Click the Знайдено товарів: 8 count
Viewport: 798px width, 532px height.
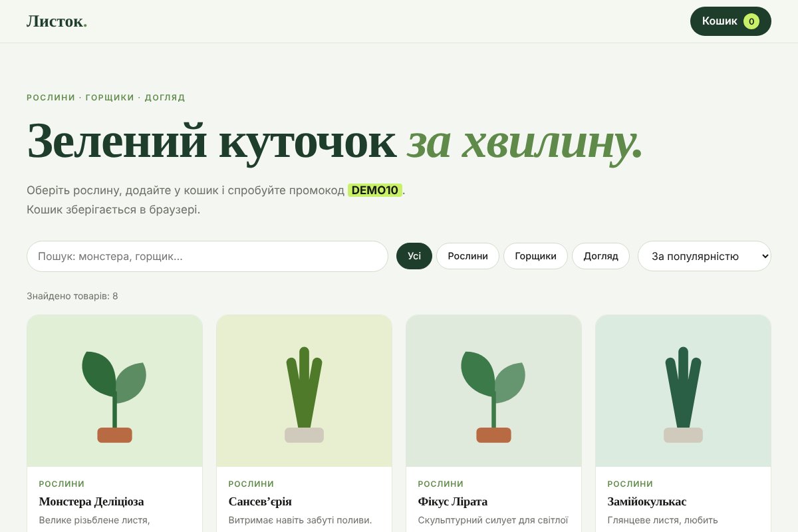pyautogui.click(x=72, y=296)
